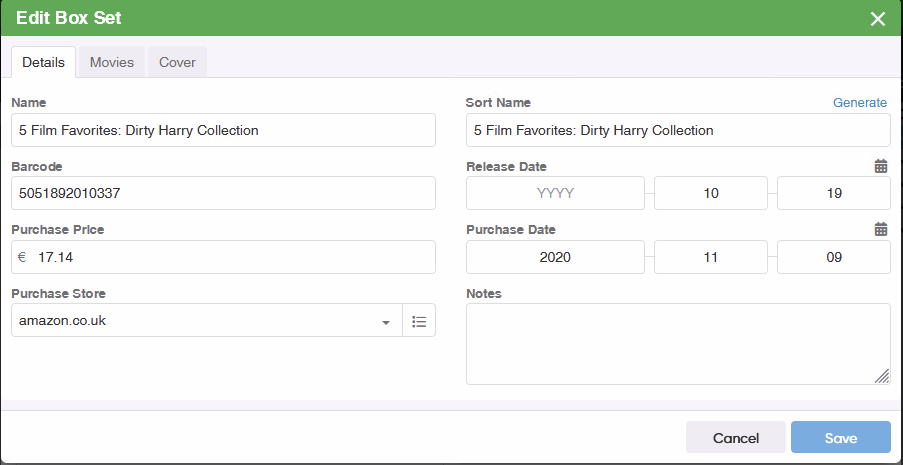Click the Generate sort name link
Image resolution: width=903 pixels, height=465 pixels.
tap(859, 103)
